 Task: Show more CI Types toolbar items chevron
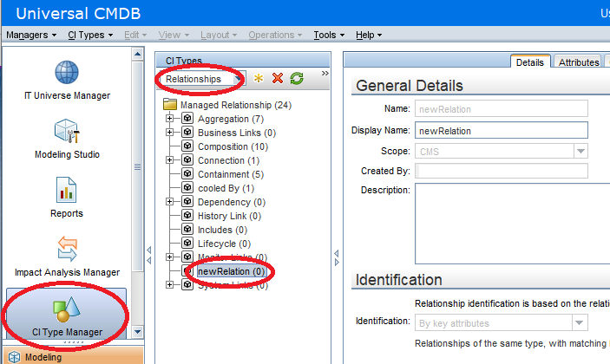[x=325, y=73]
